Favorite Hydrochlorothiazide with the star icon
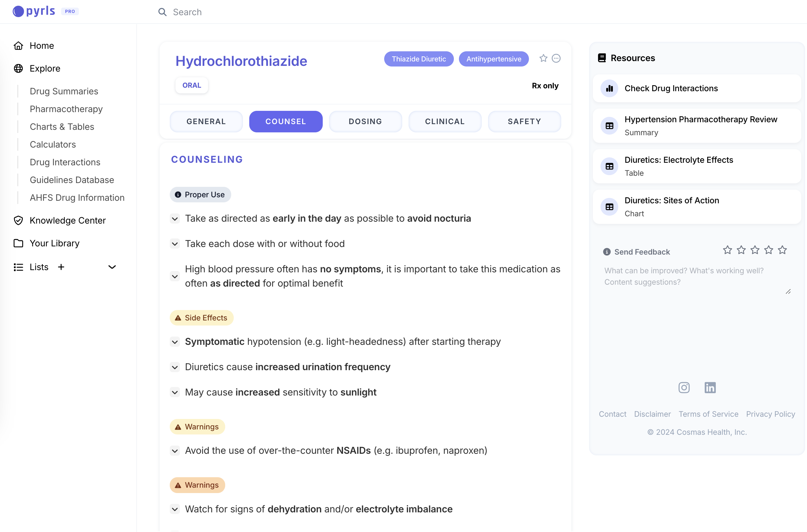 [543, 58]
